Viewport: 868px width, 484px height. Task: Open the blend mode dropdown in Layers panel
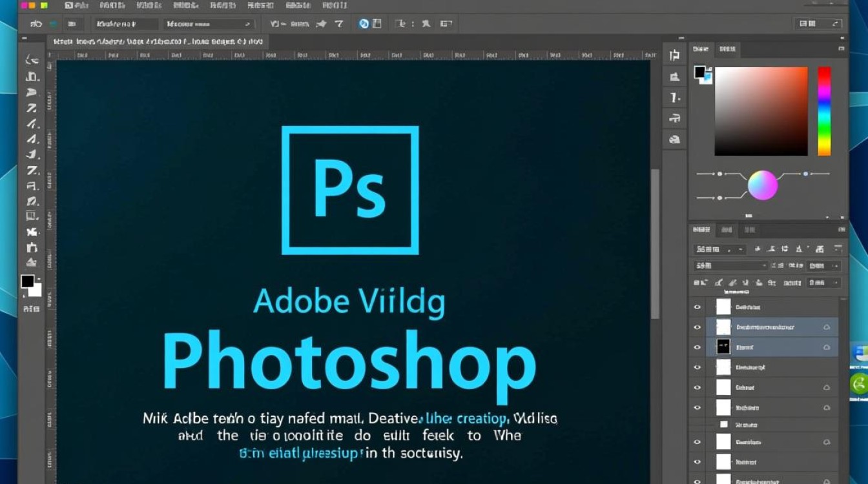coord(730,265)
